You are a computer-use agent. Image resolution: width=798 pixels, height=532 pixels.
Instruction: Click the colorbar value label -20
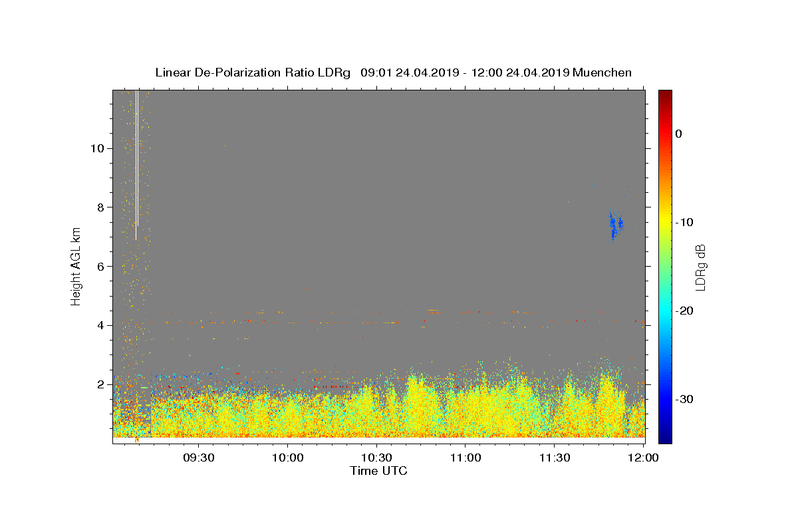[x=685, y=311]
